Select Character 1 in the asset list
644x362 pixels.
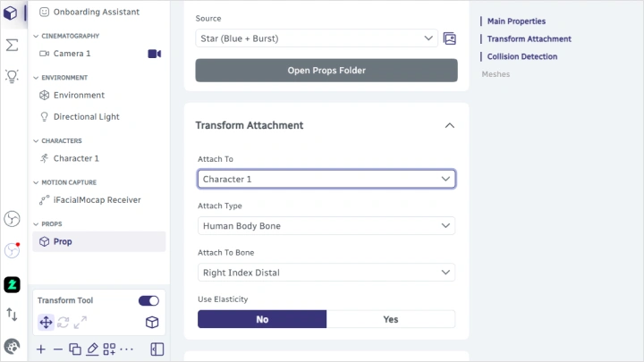click(x=76, y=158)
